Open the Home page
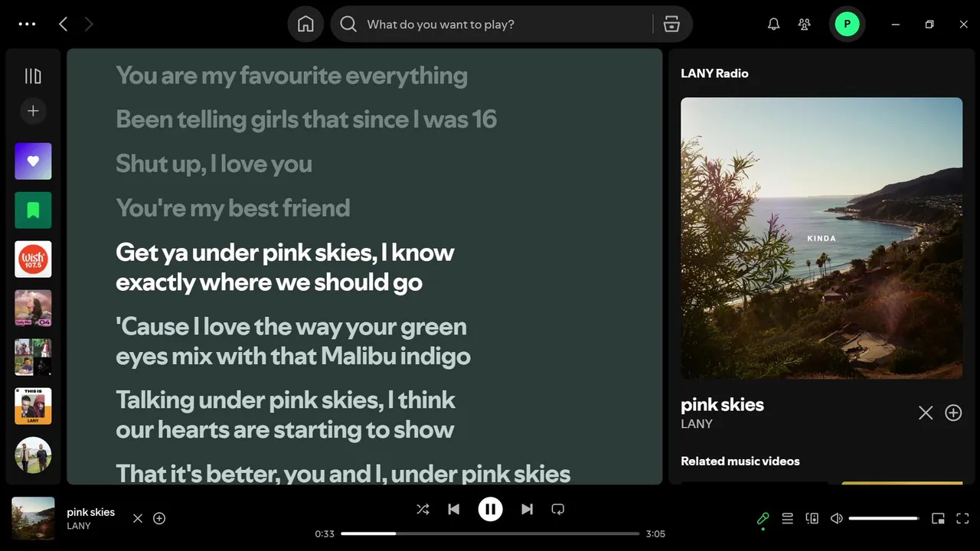This screenshot has width=980, height=551. click(305, 24)
